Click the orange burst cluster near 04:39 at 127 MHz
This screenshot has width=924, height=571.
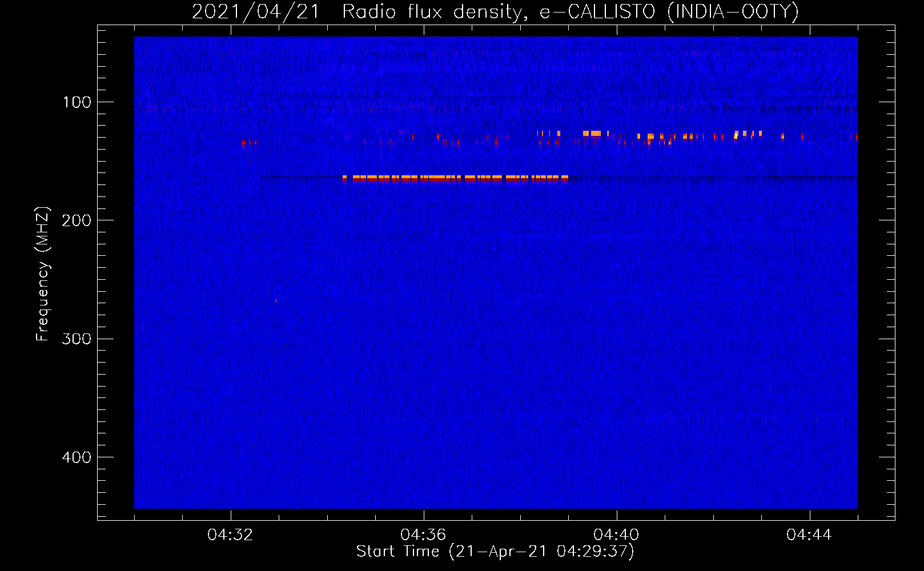click(x=592, y=134)
